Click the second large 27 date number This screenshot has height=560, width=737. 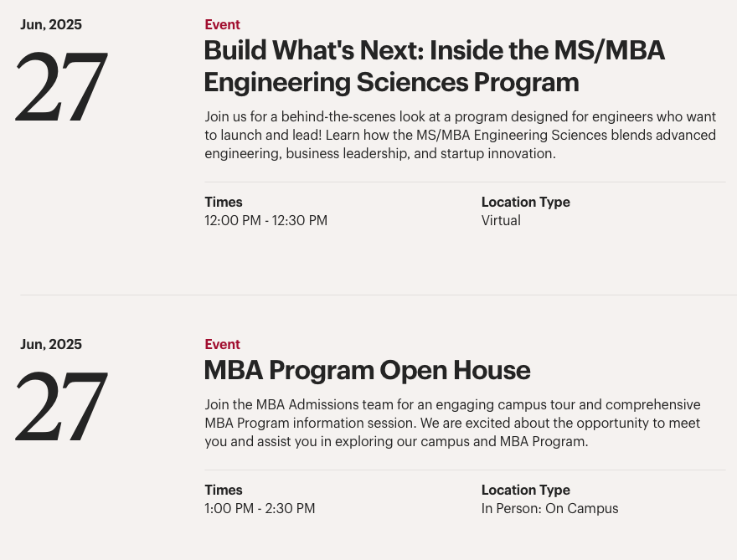point(62,407)
